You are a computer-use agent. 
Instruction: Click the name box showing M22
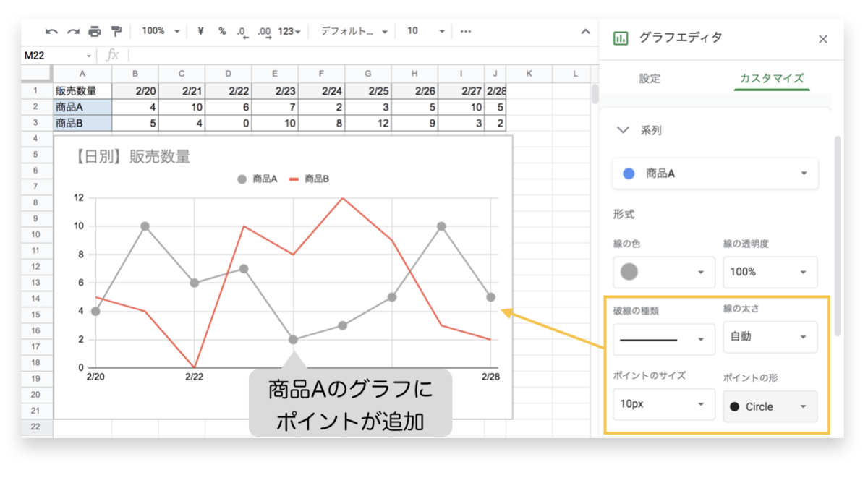(58, 55)
